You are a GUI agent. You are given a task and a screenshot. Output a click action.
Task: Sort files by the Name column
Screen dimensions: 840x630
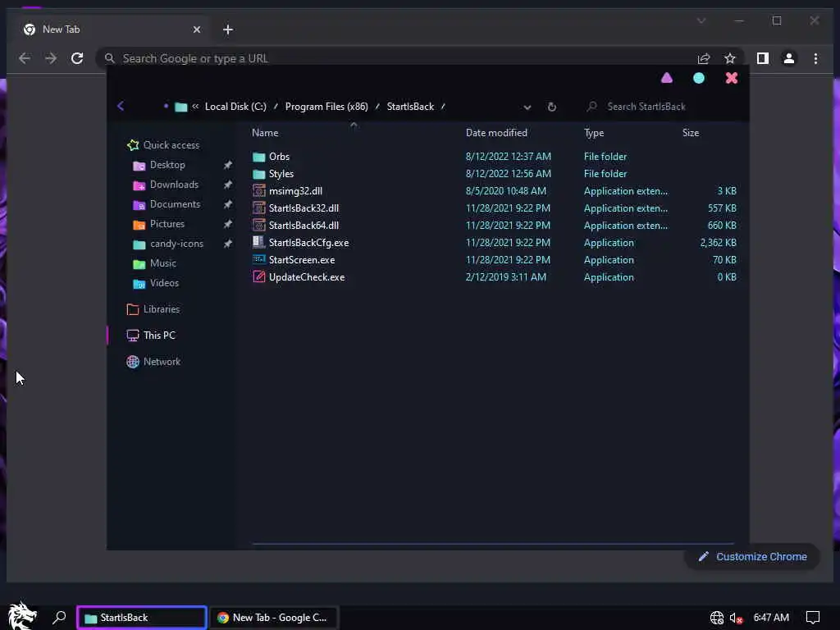(x=265, y=133)
